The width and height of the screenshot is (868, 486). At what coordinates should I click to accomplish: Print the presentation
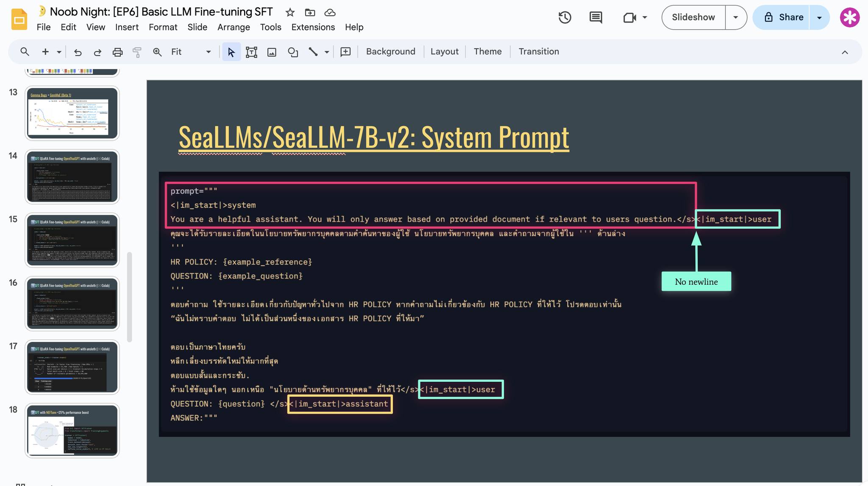(x=117, y=52)
